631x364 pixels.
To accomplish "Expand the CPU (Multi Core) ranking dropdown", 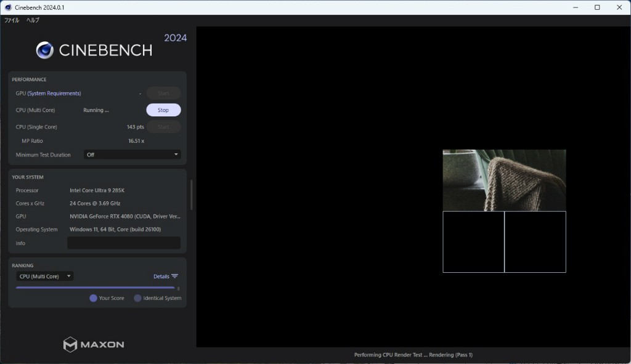I will point(44,277).
